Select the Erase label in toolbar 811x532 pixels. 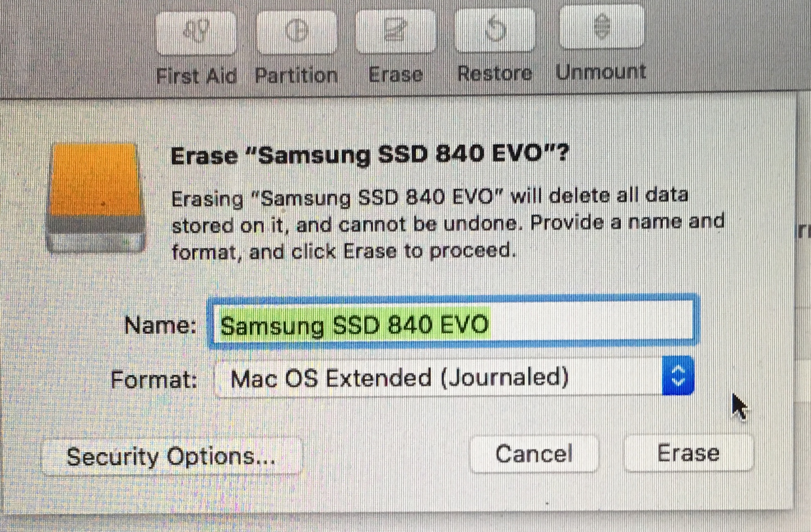click(x=395, y=74)
